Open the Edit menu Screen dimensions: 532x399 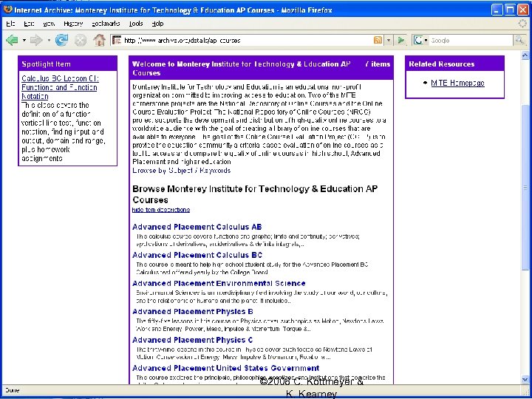[x=29, y=24]
